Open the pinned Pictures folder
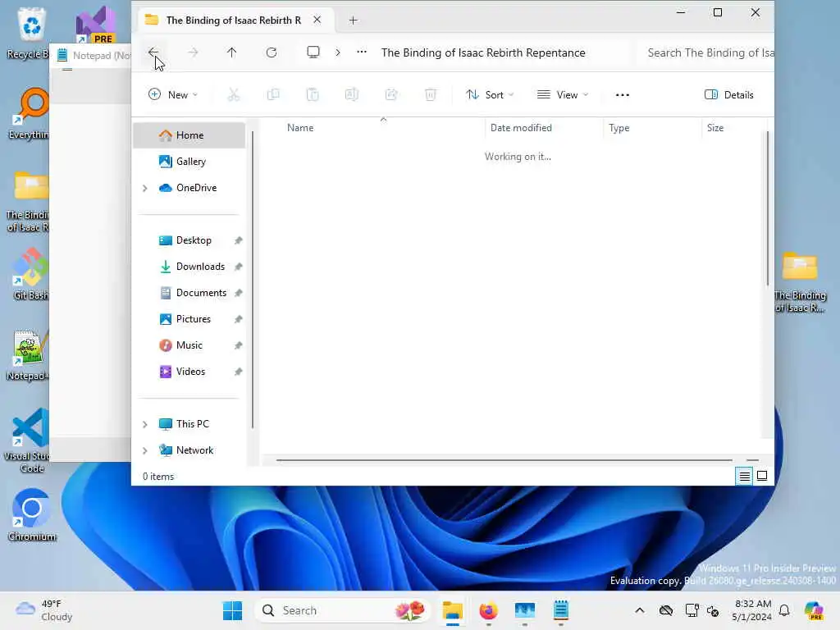The height and width of the screenshot is (630, 840). tap(189, 319)
